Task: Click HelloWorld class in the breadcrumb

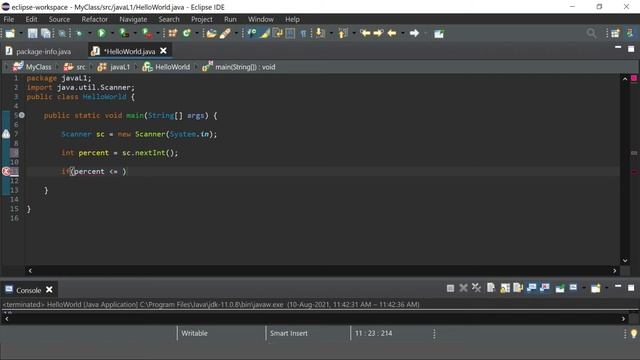Action: coord(172,67)
